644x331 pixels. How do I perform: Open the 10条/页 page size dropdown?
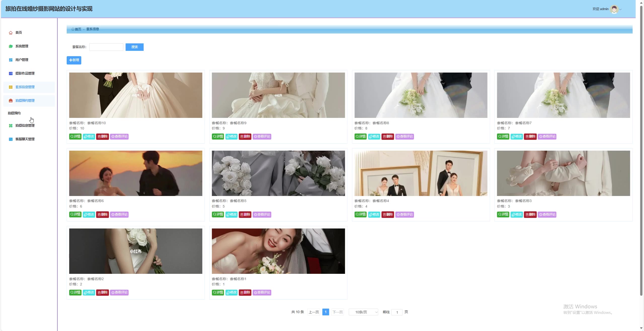[x=363, y=312]
